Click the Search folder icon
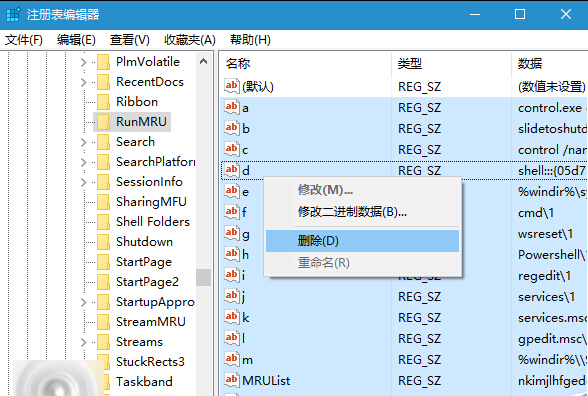Screen dimensions: 588x396 point(103,142)
